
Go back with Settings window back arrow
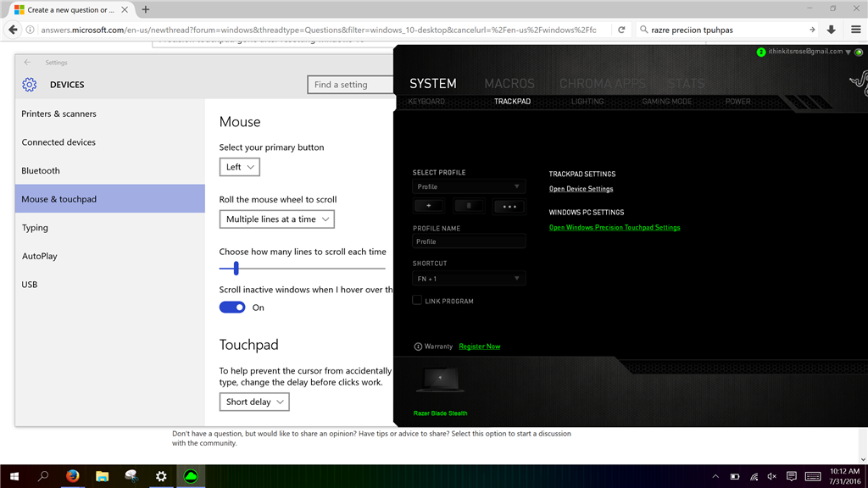[27, 63]
